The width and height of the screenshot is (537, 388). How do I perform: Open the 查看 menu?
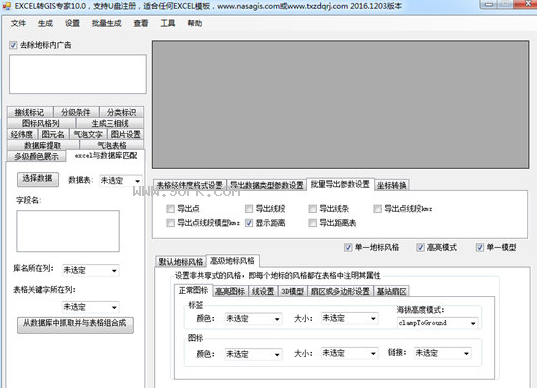click(x=141, y=23)
